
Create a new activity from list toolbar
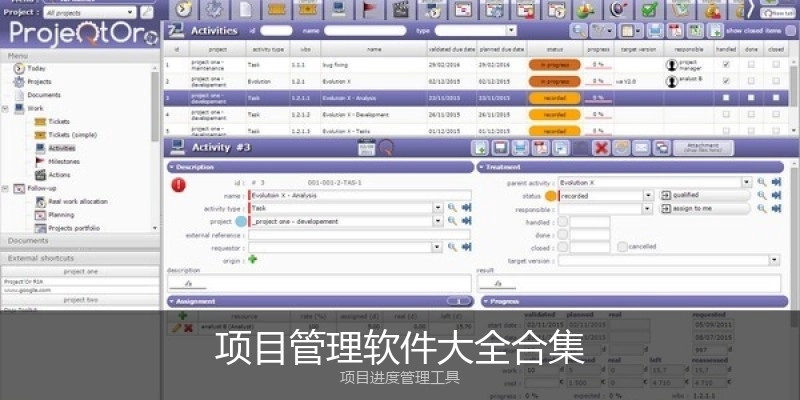pyautogui.click(x=715, y=31)
